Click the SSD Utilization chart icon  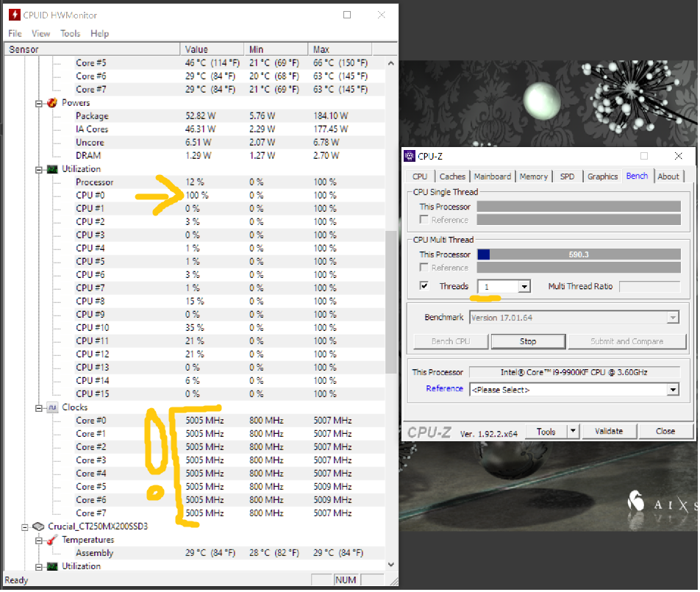click(52, 566)
